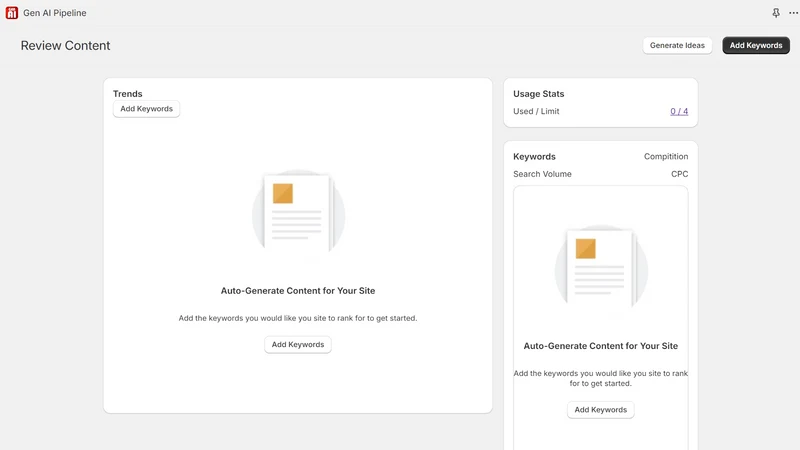This screenshot has height=450, width=800.
Task: Click Auto-Generate Content heading in Keywords card
Action: click(x=601, y=346)
